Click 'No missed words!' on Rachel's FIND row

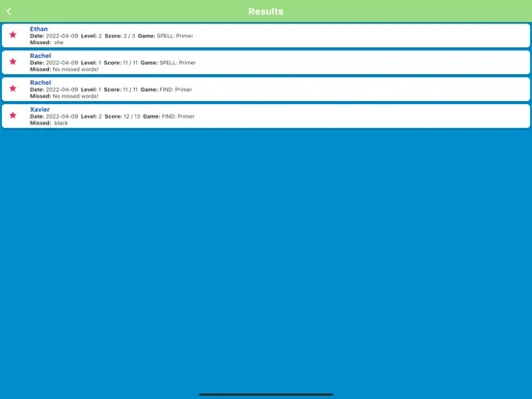click(x=76, y=96)
